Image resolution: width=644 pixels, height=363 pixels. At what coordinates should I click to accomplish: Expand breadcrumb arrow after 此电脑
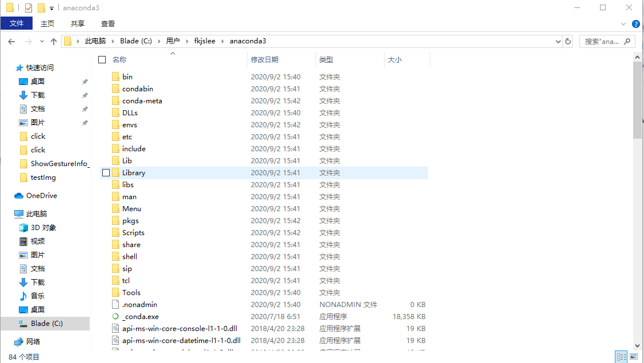[113, 42]
